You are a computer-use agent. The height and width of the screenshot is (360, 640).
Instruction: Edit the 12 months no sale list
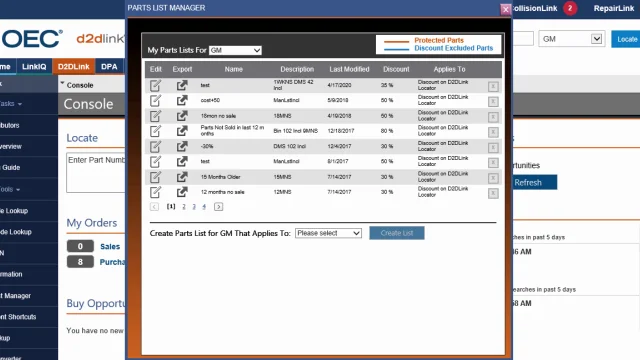point(155,192)
